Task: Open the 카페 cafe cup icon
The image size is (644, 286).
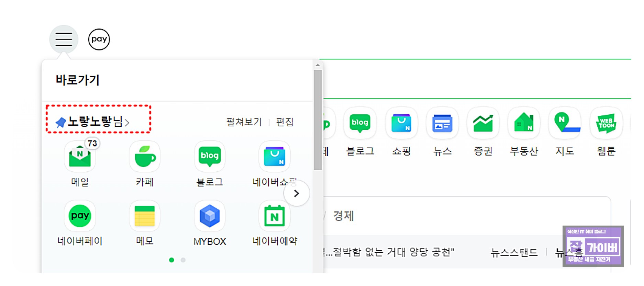Action: [145, 157]
